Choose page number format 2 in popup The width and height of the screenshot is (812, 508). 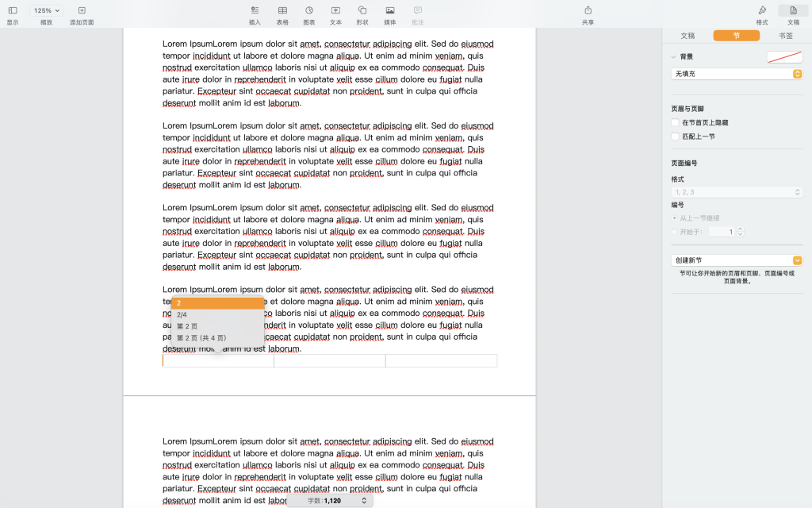point(217,303)
